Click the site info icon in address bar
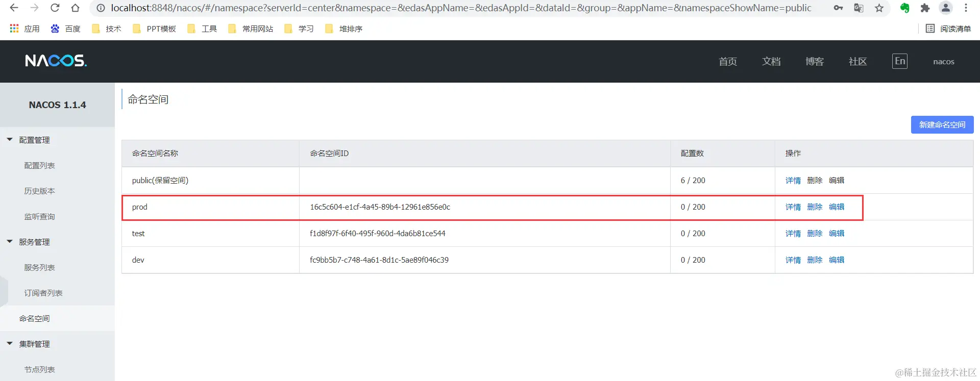Viewport: 980px width, 381px height. [x=101, y=8]
